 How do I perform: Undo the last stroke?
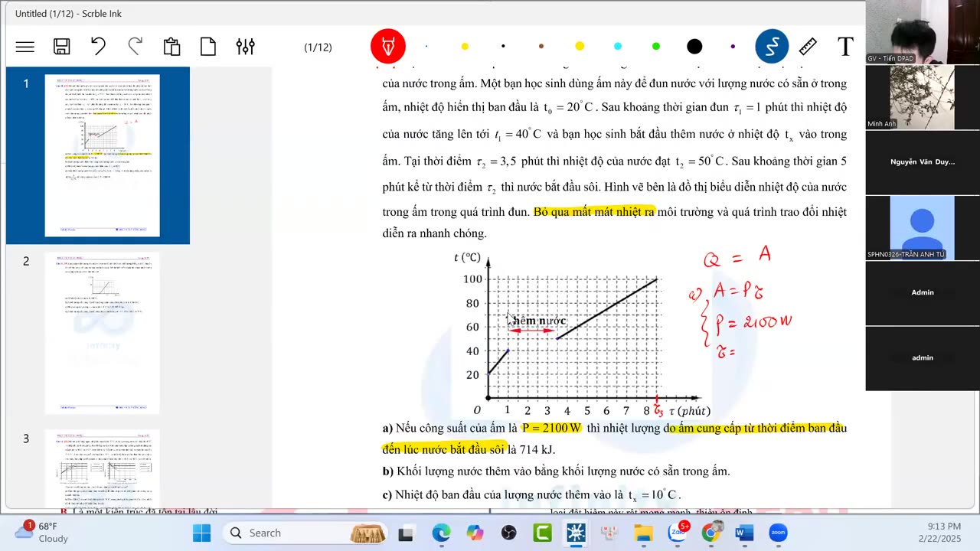click(98, 47)
